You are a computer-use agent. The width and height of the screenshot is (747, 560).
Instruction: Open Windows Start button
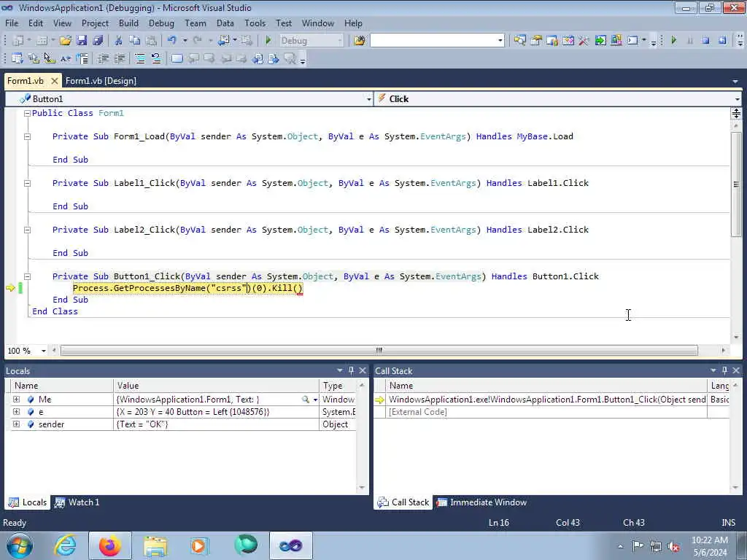coord(20,545)
